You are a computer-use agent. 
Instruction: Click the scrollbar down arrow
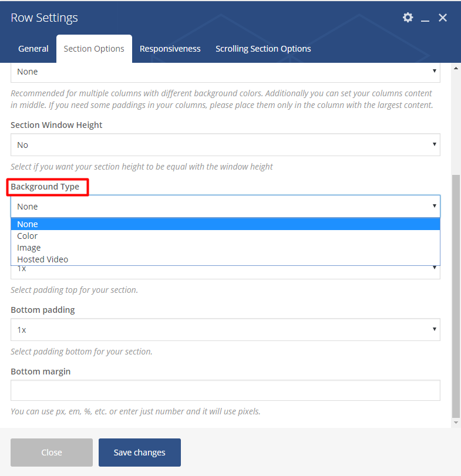click(x=456, y=423)
